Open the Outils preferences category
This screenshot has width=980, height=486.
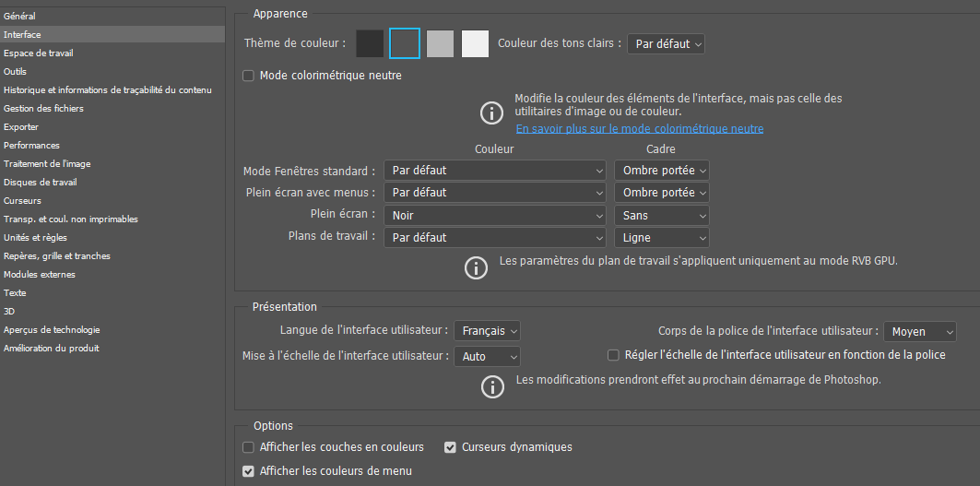(112, 71)
